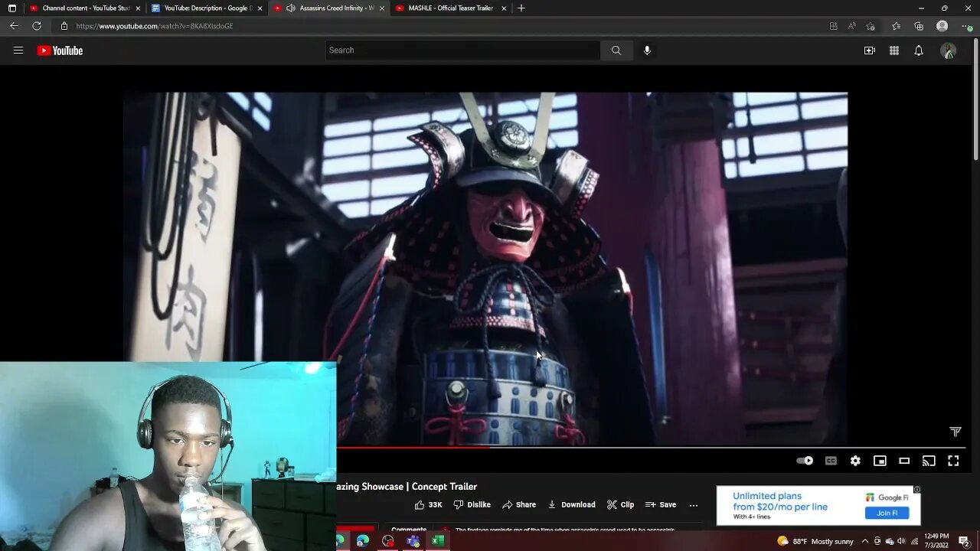
Task: Open the YouTube account avatar menu
Action: (949, 51)
